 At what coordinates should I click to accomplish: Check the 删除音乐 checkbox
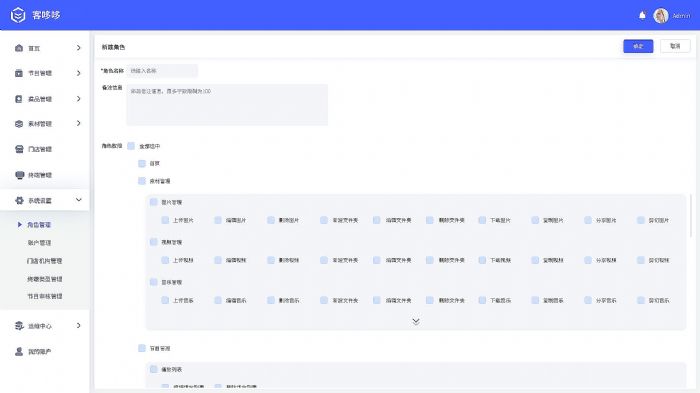click(271, 301)
